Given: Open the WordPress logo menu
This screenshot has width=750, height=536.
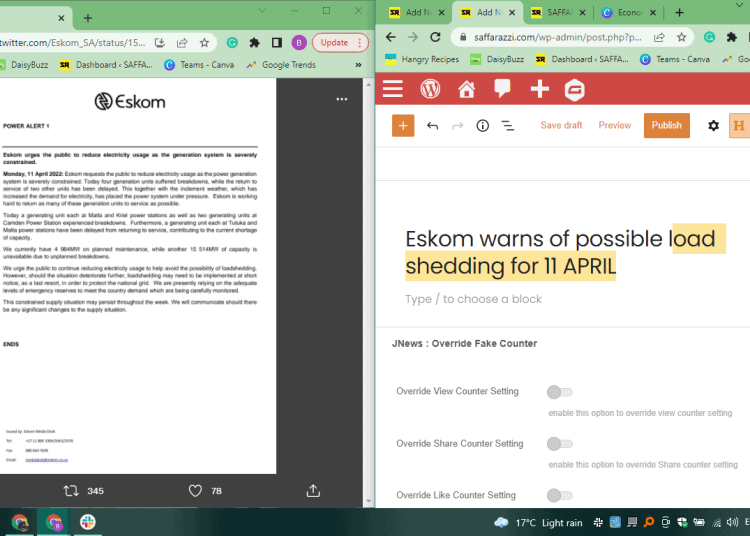Looking at the screenshot, I should [430, 89].
